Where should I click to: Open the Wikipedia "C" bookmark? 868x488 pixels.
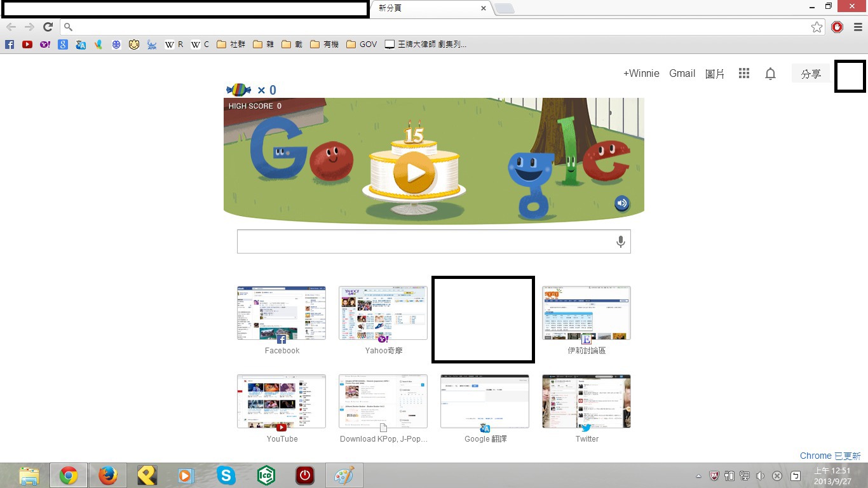coord(200,44)
